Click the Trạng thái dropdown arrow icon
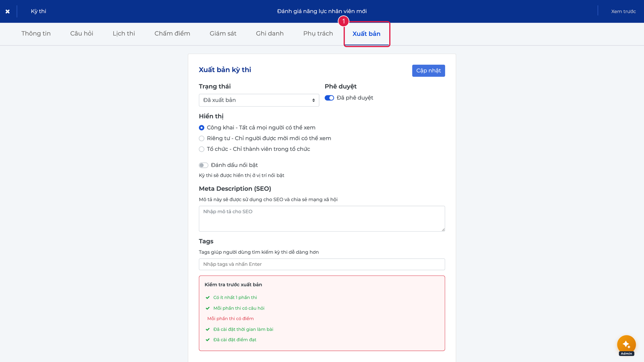Viewport: 644px width, 362px height. 314,100
